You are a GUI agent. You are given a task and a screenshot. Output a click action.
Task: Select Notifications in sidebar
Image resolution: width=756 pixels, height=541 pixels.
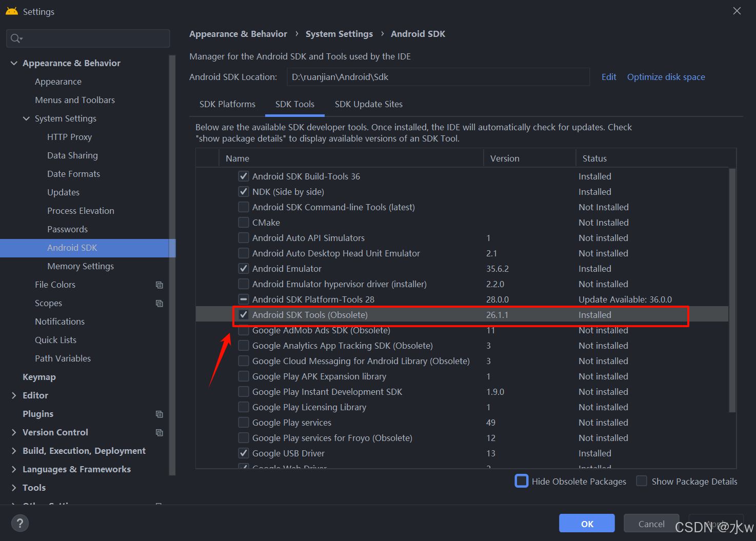(x=59, y=322)
